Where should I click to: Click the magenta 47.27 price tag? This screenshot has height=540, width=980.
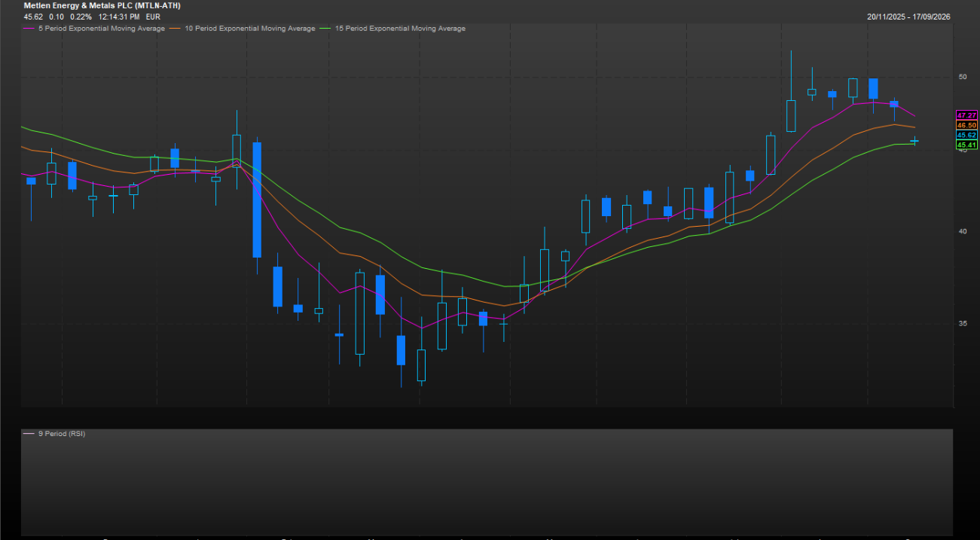click(966, 115)
